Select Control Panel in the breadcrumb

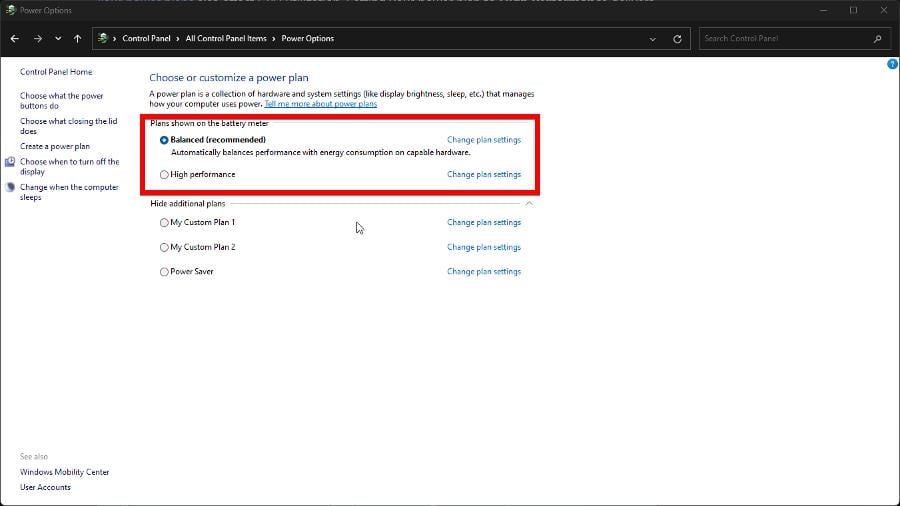click(146, 38)
